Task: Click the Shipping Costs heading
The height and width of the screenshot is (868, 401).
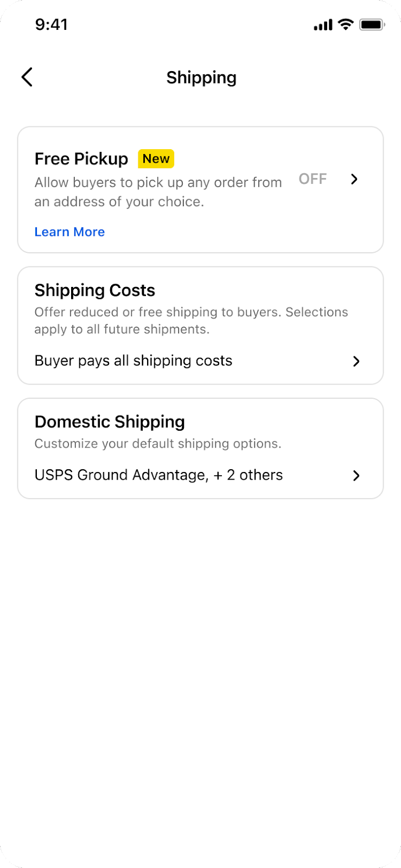Action: (95, 290)
